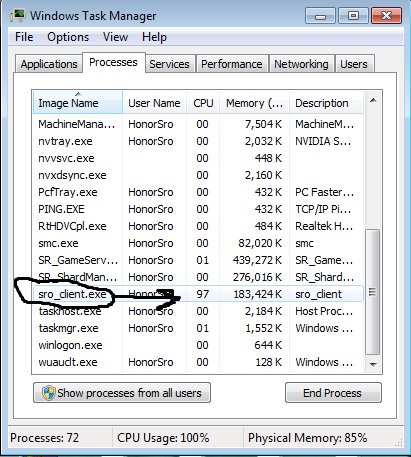Viewport: 411px width, 457px height.
Task: Open the File menu
Action: point(24,37)
